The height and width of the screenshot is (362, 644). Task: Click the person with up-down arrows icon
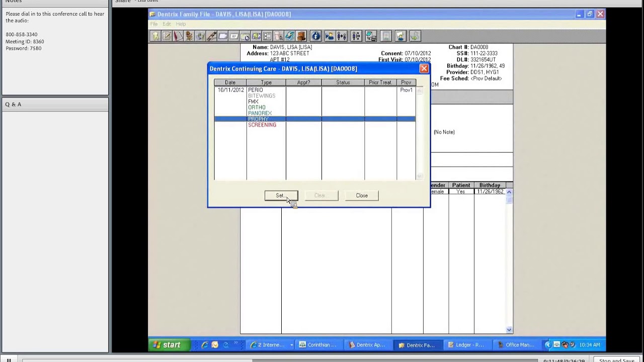click(356, 36)
